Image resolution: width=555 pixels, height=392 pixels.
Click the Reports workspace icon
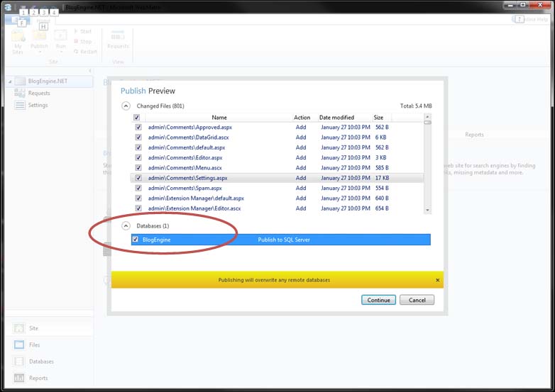19,378
